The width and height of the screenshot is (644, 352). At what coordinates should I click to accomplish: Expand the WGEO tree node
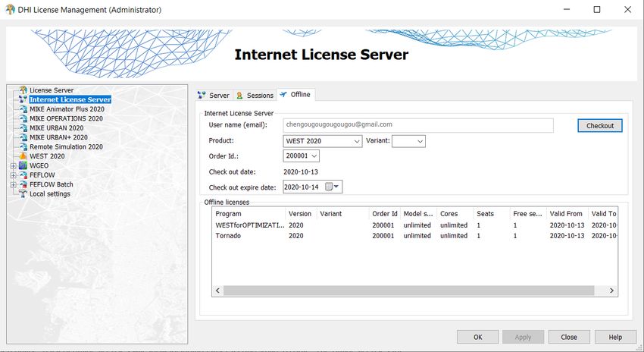point(13,166)
